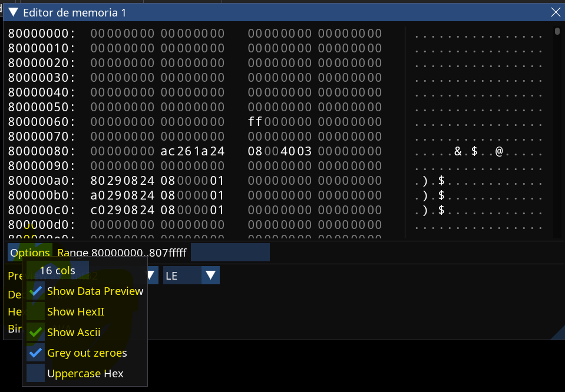Open the Options menu
565x392 pixels.
tap(28, 252)
